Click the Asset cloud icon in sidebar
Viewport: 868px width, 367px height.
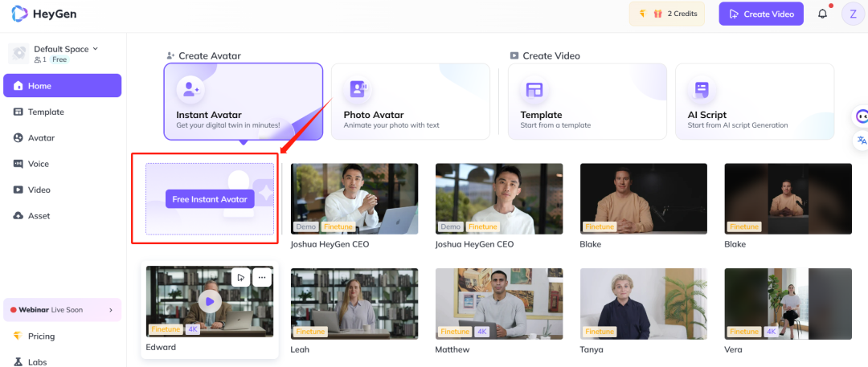coord(18,216)
